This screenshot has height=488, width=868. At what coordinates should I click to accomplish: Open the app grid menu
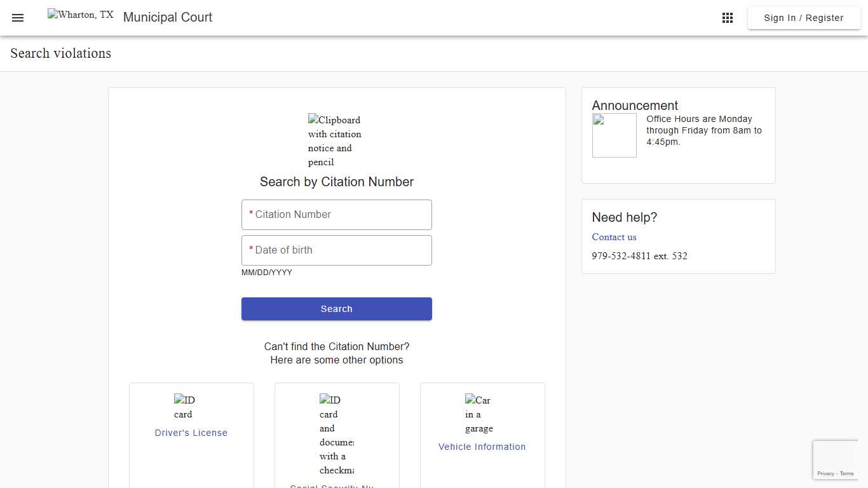pyautogui.click(x=727, y=17)
